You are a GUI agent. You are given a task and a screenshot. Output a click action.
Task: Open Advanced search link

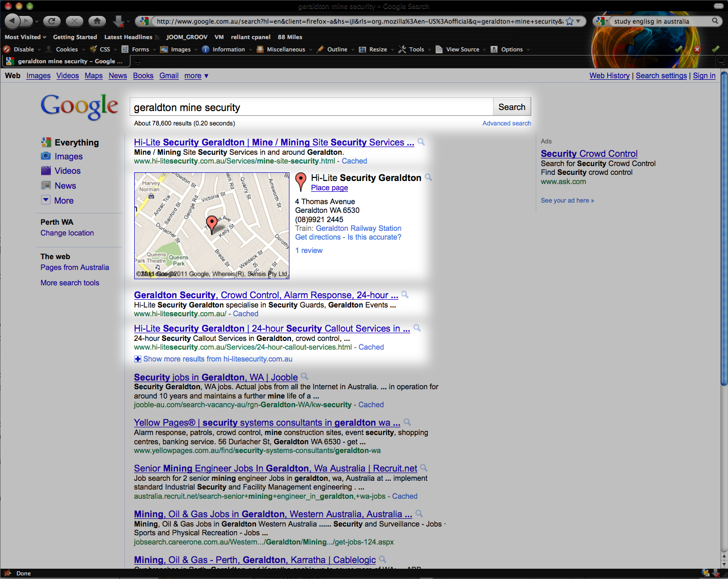tap(506, 123)
